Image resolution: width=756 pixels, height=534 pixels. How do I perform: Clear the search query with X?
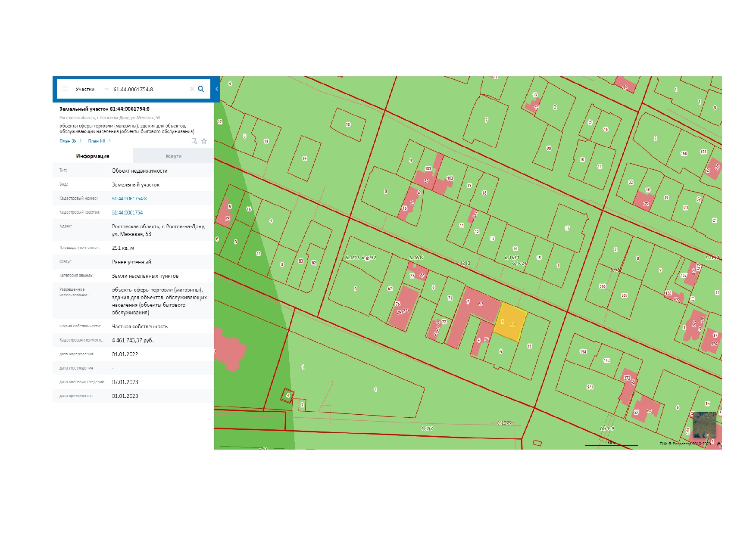point(192,89)
